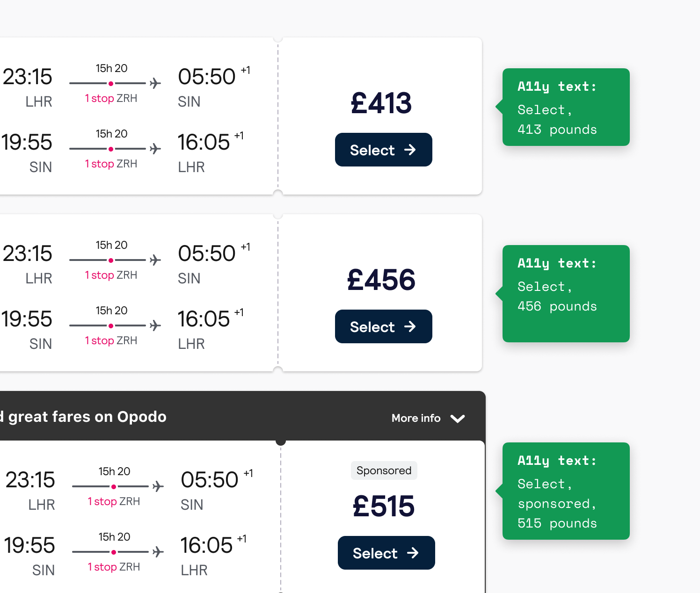Click the A11y text tooltip mentioning sponsored
Image resolution: width=700 pixels, height=593 pixels.
pyautogui.click(x=566, y=491)
